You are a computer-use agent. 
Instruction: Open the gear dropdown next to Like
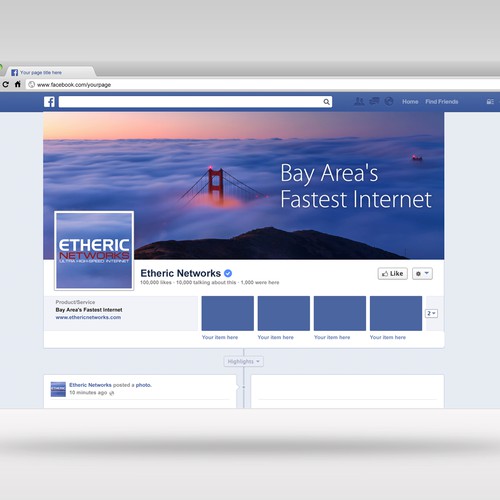tap(422, 274)
